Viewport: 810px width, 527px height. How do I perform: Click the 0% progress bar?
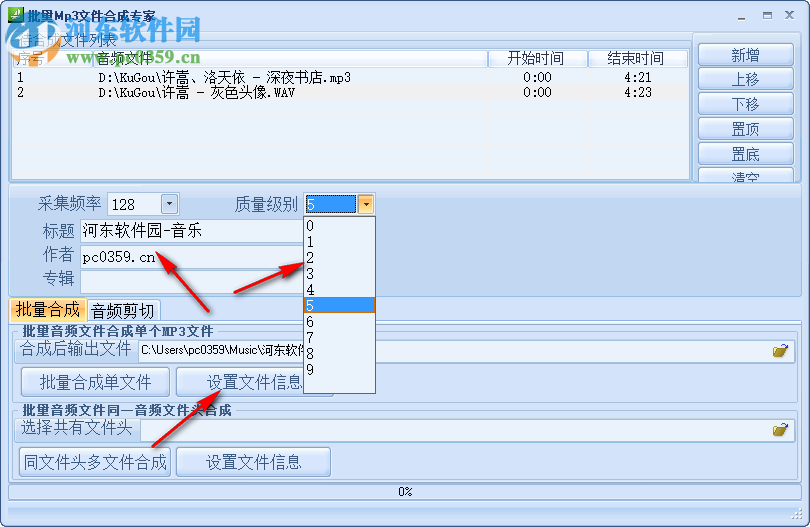[x=404, y=491]
